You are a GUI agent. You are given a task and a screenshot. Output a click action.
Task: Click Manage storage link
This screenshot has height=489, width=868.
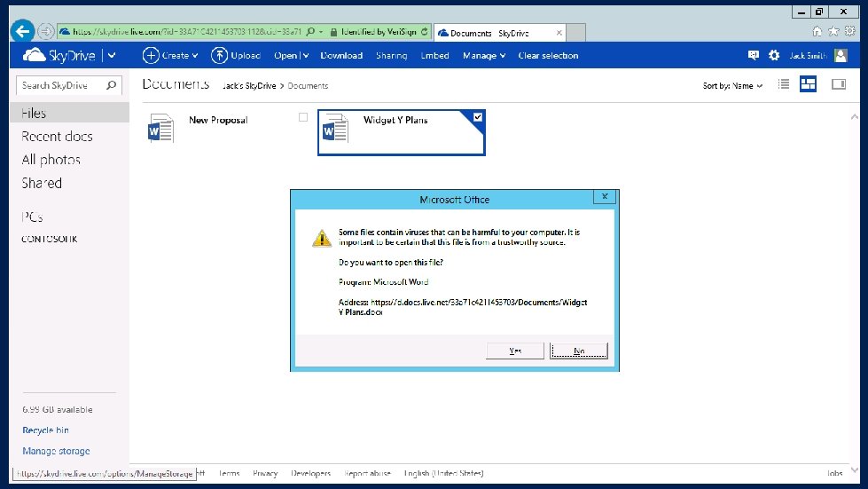56,452
